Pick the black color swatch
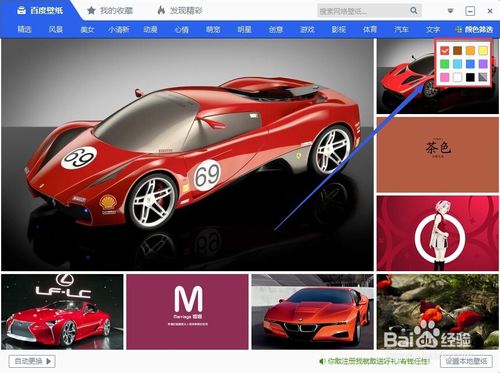This screenshot has height=373, width=500. pyautogui.click(x=470, y=77)
